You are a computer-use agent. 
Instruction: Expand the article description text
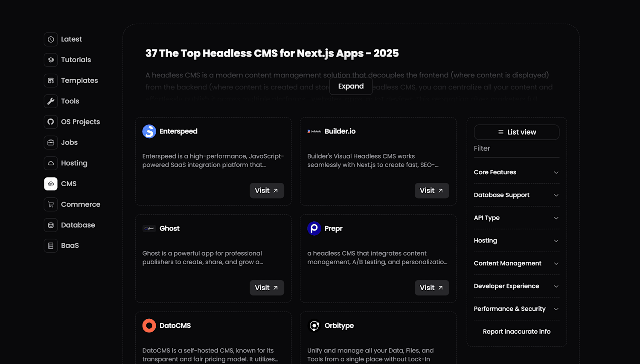[x=351, y=86]
